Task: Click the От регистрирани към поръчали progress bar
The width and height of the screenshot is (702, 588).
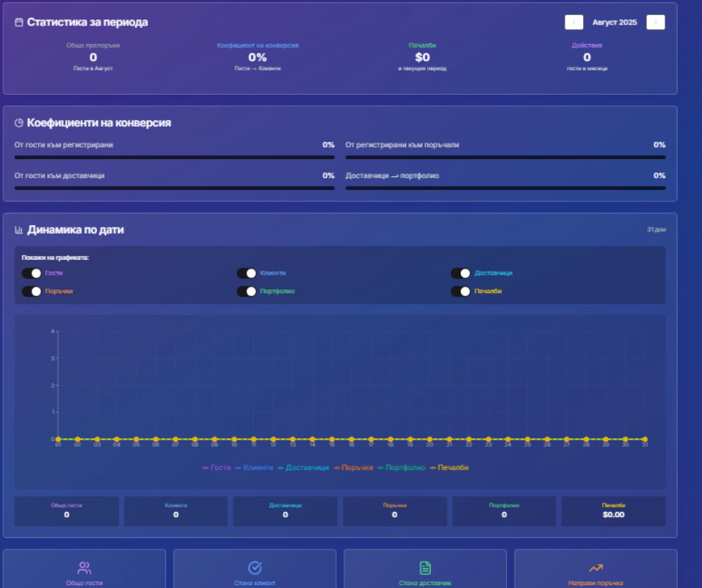Action: pyautogui.click(x=506, y=157)
